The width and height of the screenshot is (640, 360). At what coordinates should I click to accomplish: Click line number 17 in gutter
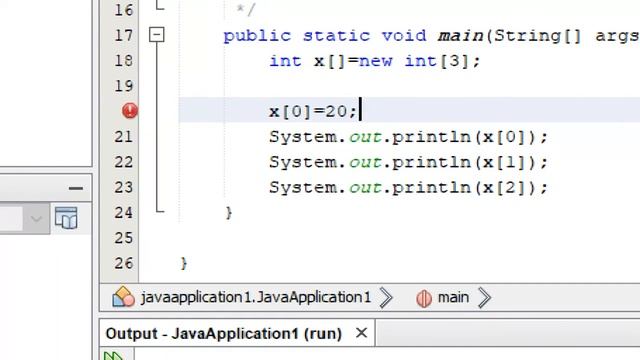(x=124, y=36)
